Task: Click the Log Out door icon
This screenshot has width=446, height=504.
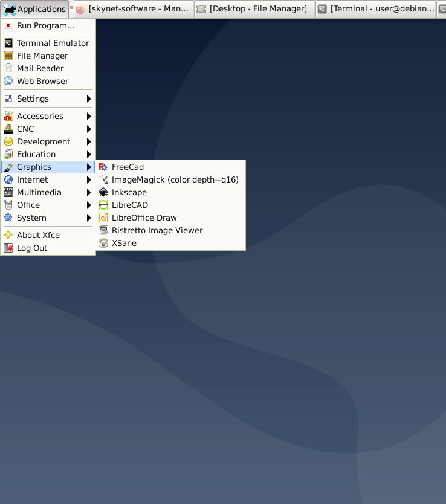Action: coord(8,248)
